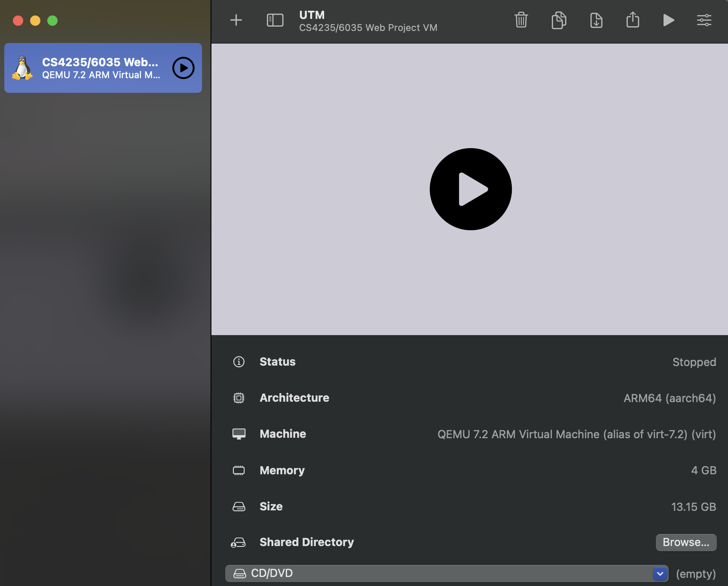Start the VM using sidebar play button
The width and height of the screenshot is (728, 586).
point(184,68)
